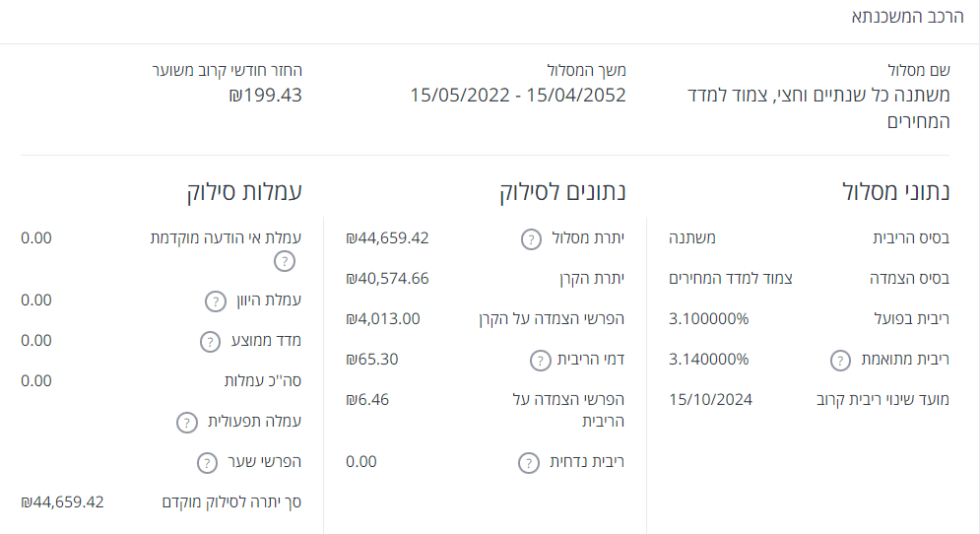Open the help icon for עמלה תפעולית
980x534 pixels.
186,422
